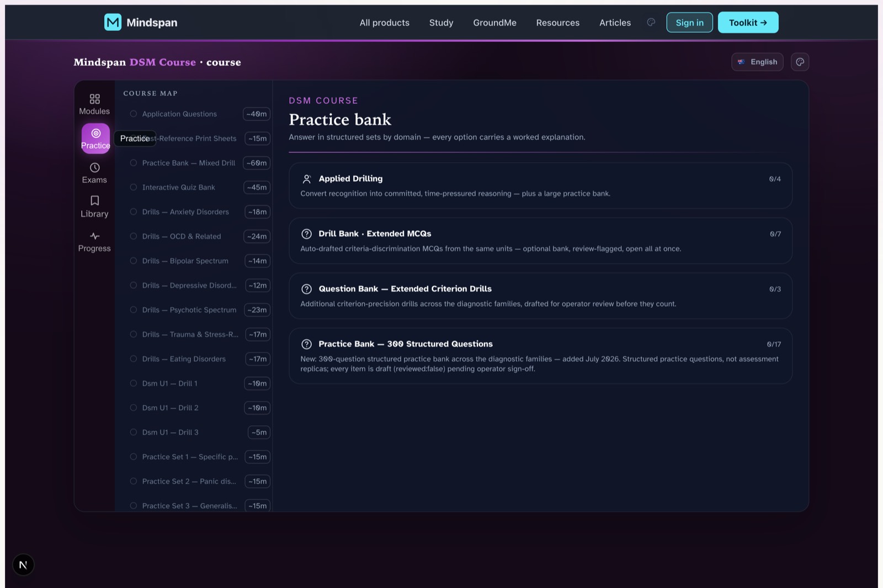The width and height of the screenshot is (883, 588).
Task: Click the ~45m duration badge
Action: [257, 187]
